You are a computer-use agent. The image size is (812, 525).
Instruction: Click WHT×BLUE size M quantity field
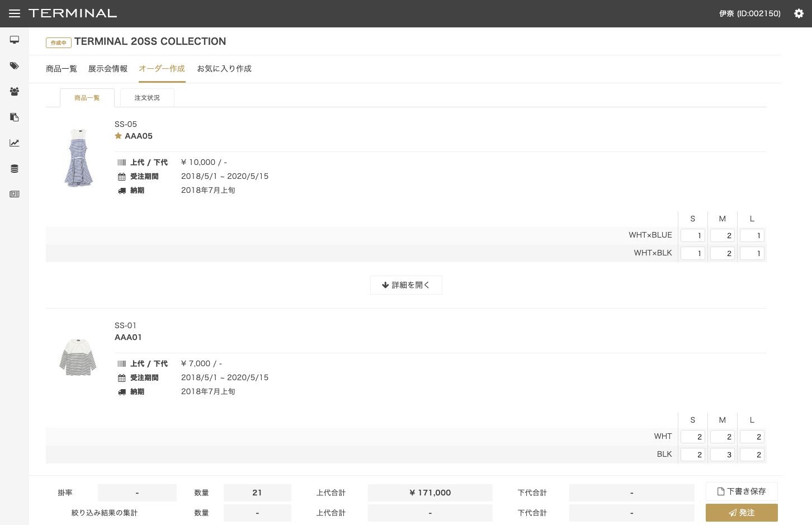point(722,235)
